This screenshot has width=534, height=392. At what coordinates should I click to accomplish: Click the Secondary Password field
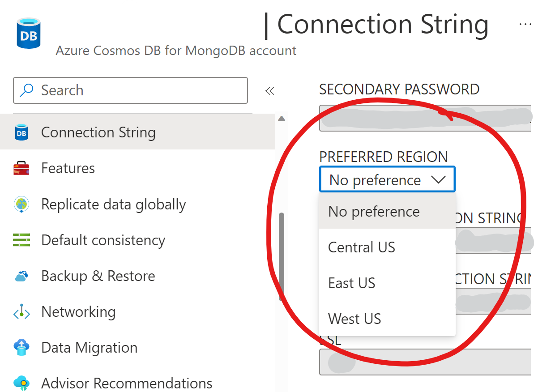pos(425,118)
